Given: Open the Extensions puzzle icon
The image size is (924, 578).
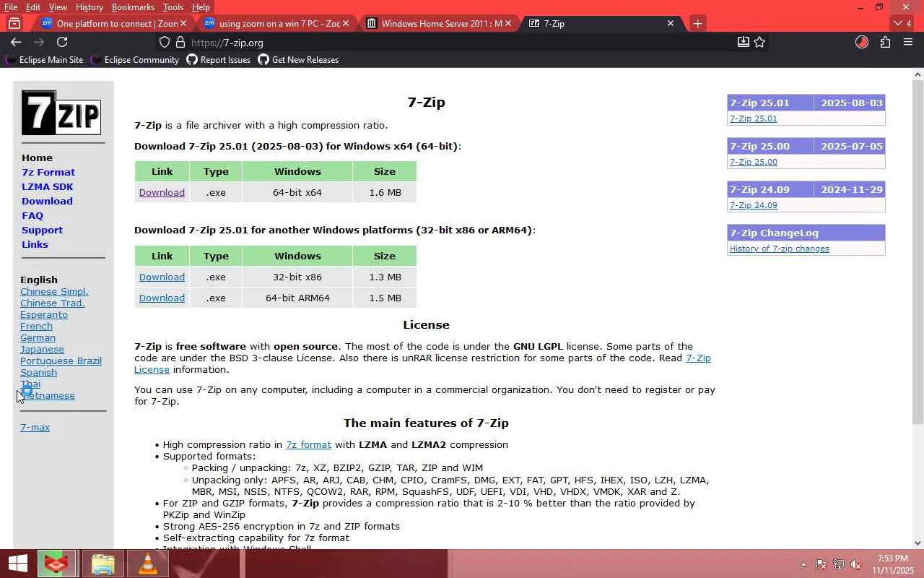Looking at the screenshot, I should click(885, 42).
